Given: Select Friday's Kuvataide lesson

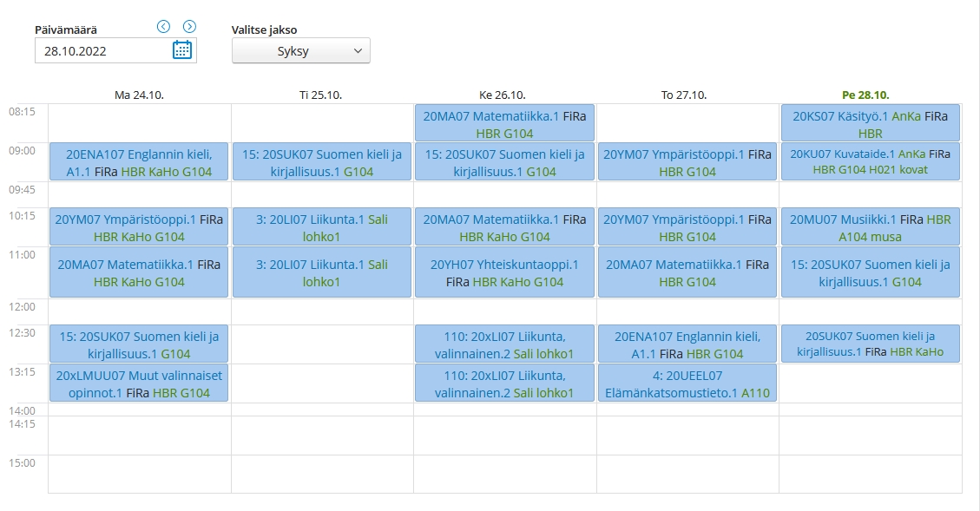Looking at the screenshot, I should click(870, 161).
